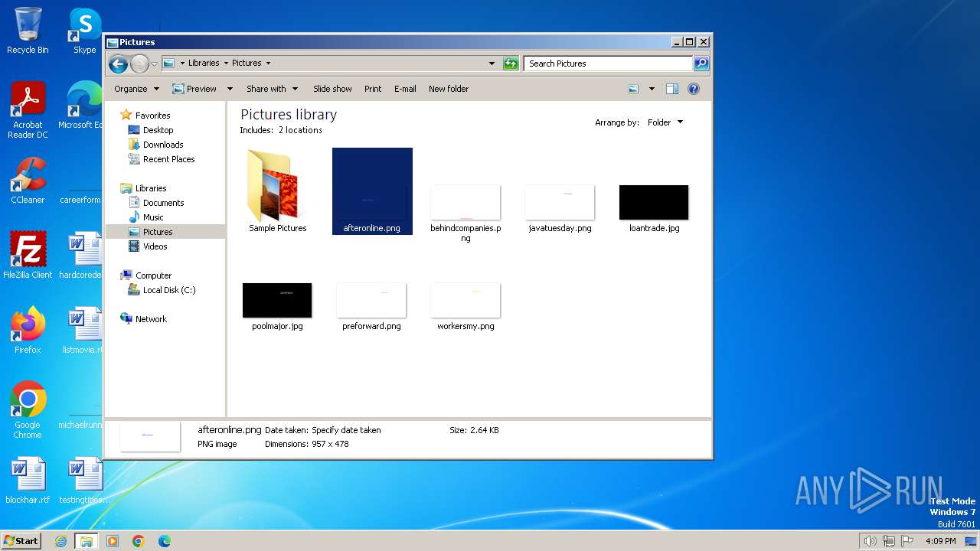
Task: Select Recent Places under Favorites
Action: [168, 159]
